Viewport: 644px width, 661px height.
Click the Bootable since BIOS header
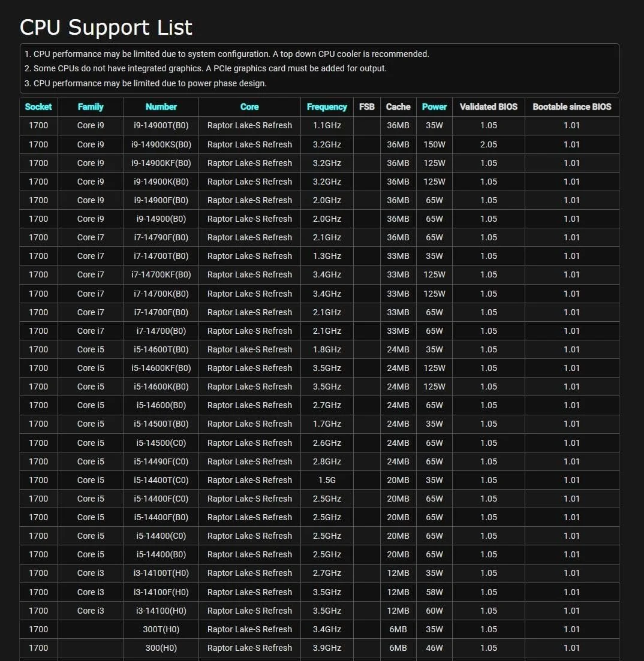pyautogui.click(x=572, y=107)
